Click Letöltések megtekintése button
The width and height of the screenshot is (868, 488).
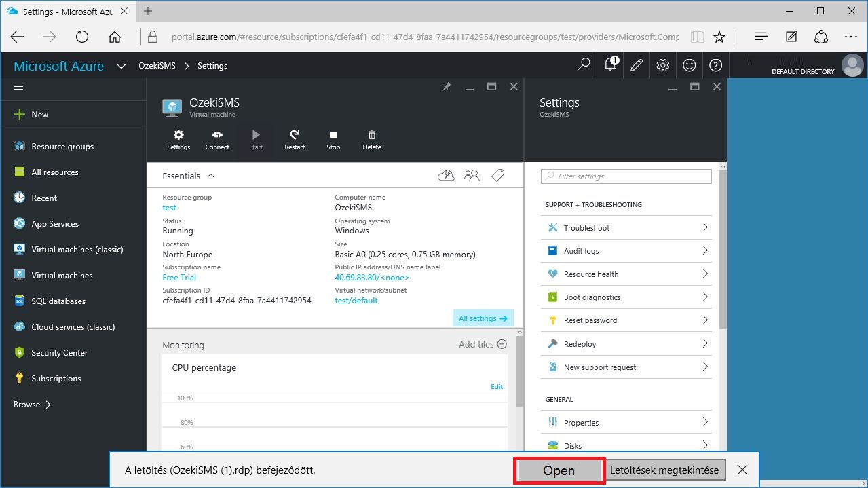(x=666, y=470)
